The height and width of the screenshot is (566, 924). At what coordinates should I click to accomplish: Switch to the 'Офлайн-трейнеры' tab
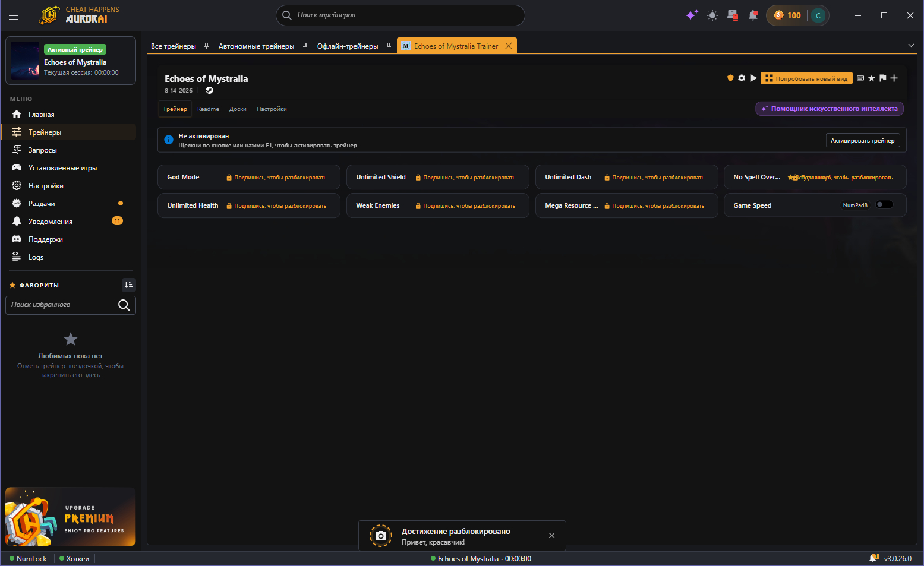[x=348, y=46]
